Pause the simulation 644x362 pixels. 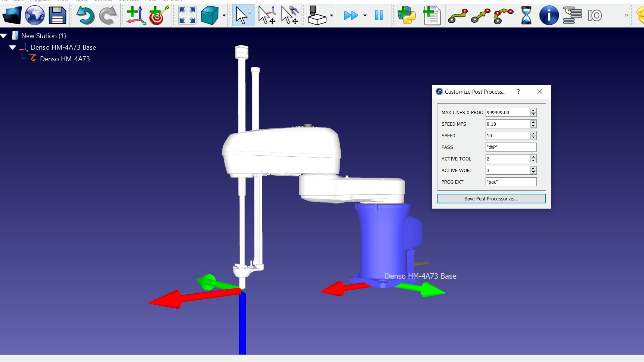click(x=379, y=15)
